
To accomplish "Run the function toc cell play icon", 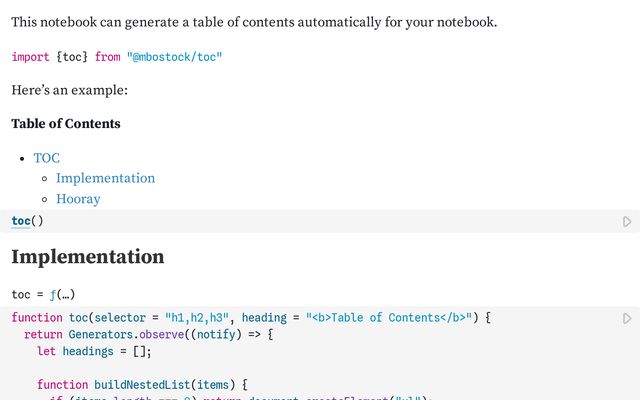I will 627,318.
